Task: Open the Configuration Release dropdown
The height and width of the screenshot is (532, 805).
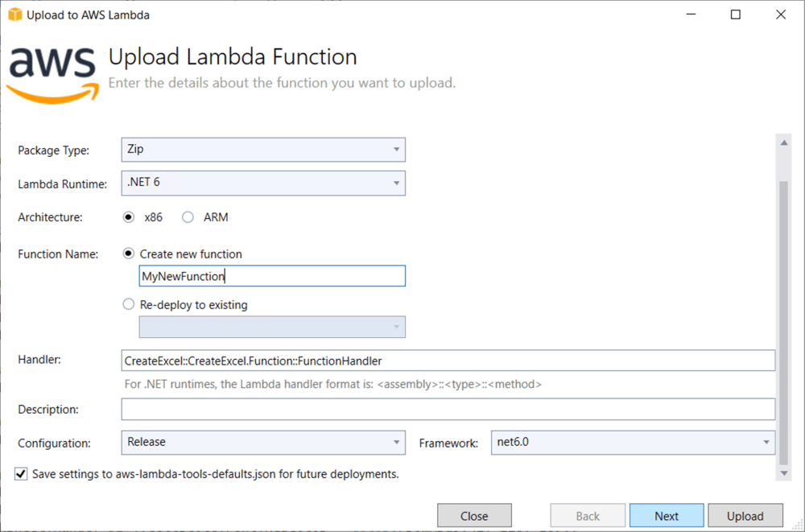Action: point(263,442)
